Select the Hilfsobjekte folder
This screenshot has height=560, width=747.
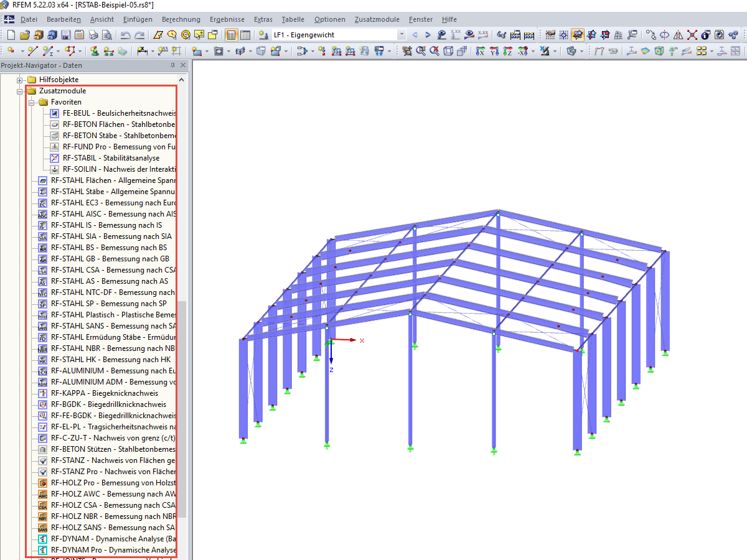pyautogui.click(x=59, y=80)
